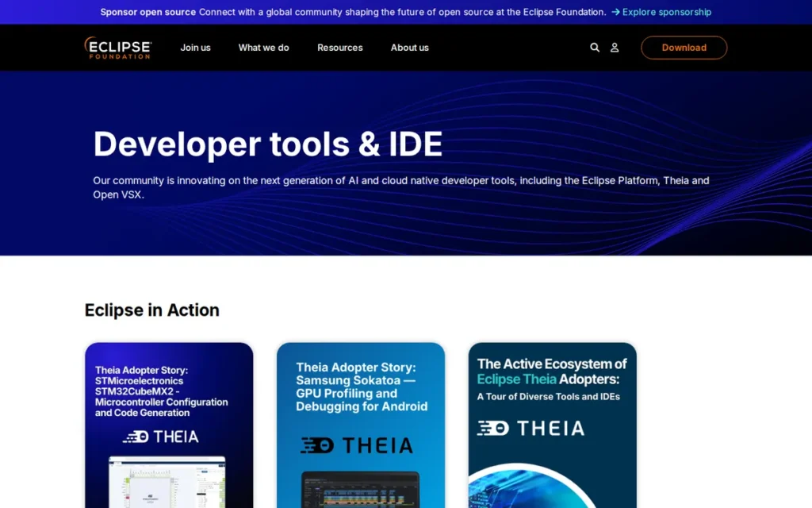812x508 pixels.
Task: Click the Sokatoa GPU profiling screenshot image
Action: (x=361, y=490)
